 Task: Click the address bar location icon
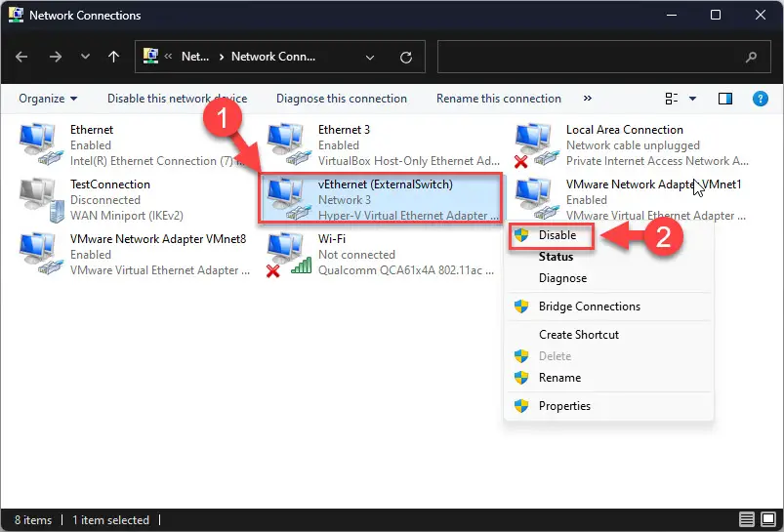coord(150,56)
